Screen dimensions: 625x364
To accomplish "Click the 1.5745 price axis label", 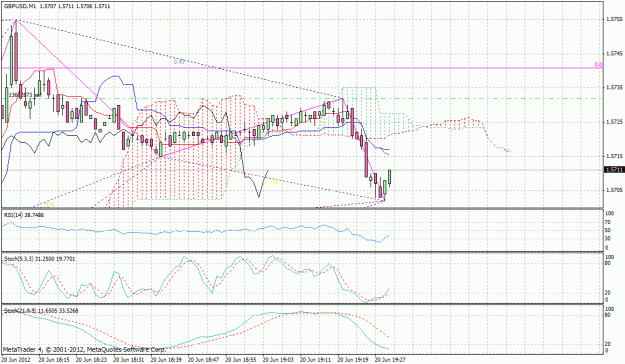I will pos(613,53).
